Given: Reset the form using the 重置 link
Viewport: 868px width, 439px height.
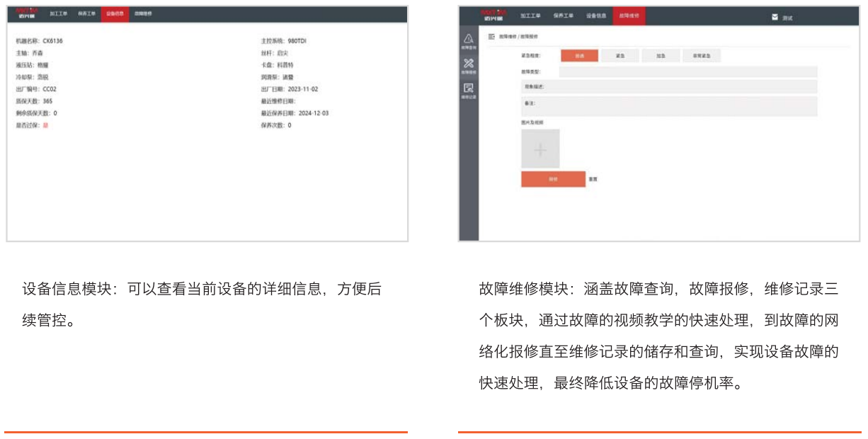Looking at the screenshot, I should point(593,179).
